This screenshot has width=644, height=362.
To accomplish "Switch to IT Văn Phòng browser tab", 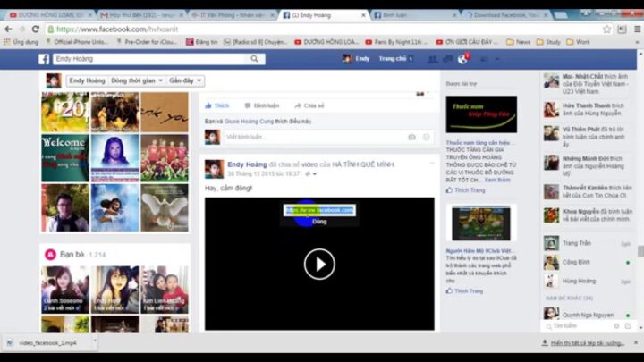I will (x=232, y=15).
